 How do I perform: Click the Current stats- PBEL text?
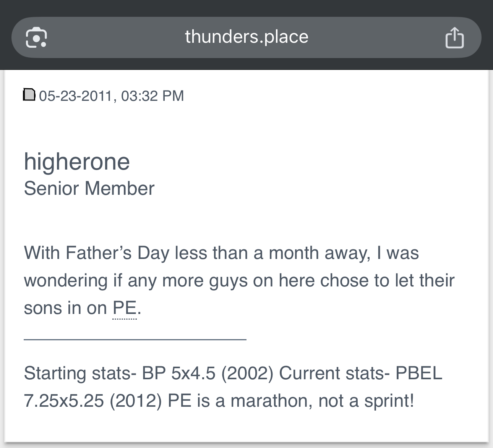coord(360,373)
